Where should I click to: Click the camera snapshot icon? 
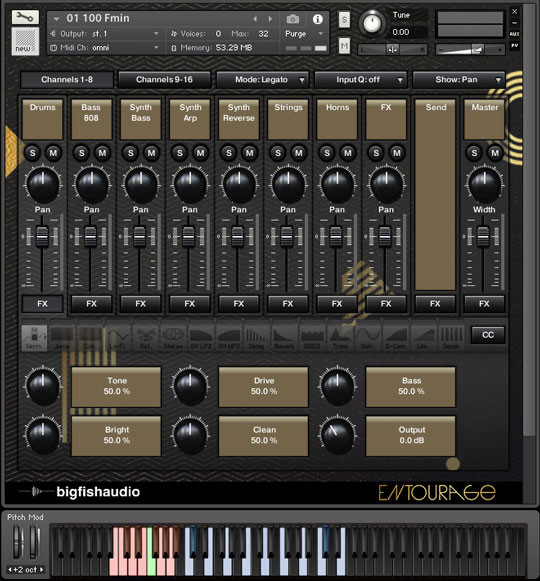tap(293, 19)
